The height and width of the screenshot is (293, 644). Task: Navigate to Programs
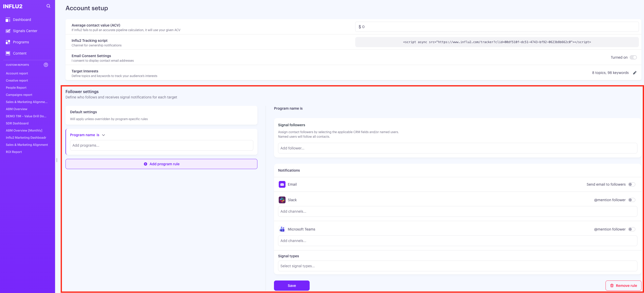click(x=21, y=42)
